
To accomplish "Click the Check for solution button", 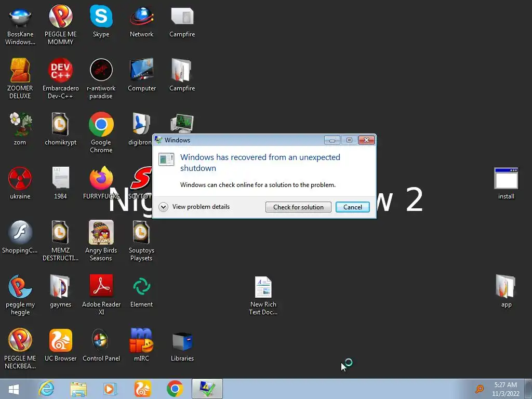I will point(298,207).
